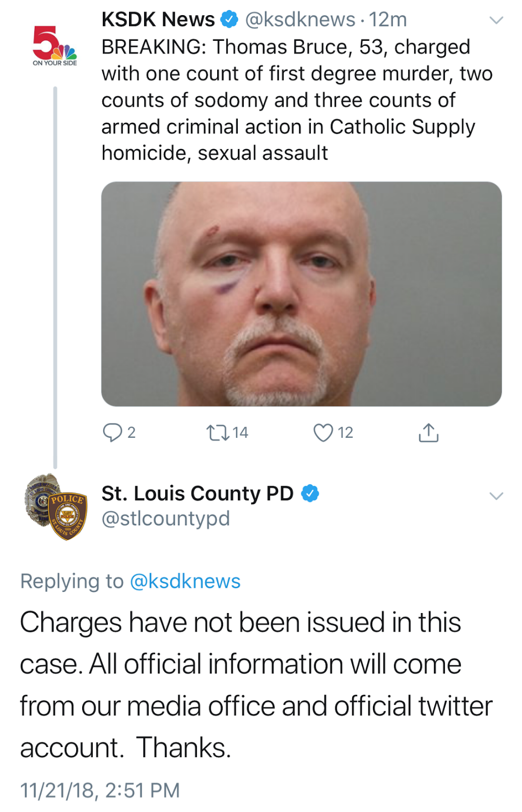This screenshot has width=522, height=812.
Task: Click the 11/21/18, 2:51 PM timestamp
Action: 100,790
